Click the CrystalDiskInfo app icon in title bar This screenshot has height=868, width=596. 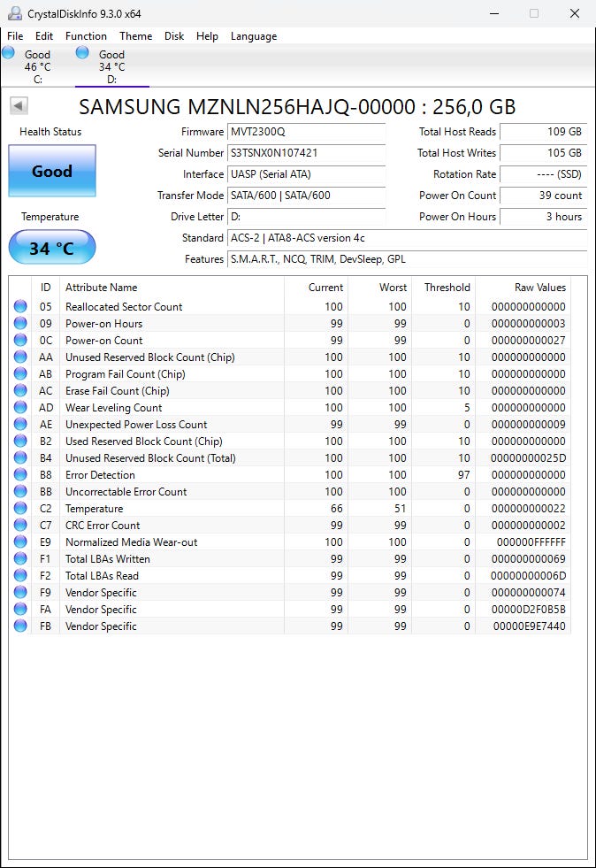tap(14, 13)
